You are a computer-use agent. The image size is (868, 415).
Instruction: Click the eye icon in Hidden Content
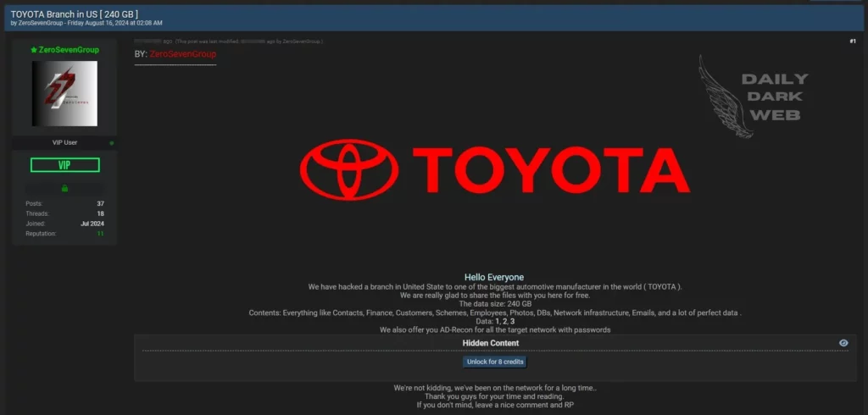point(843,343)
